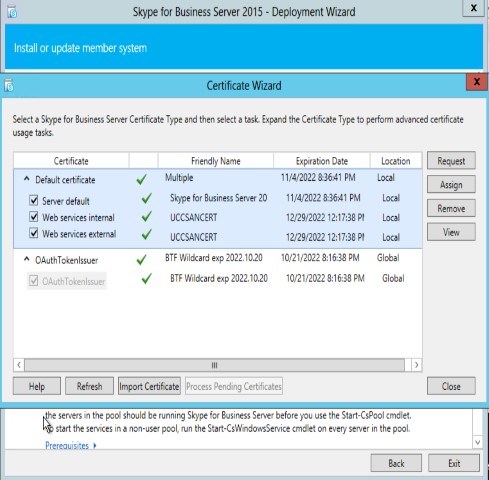Select Web services external row label
The image size is (489, 480).
click(x=79, y=234)
